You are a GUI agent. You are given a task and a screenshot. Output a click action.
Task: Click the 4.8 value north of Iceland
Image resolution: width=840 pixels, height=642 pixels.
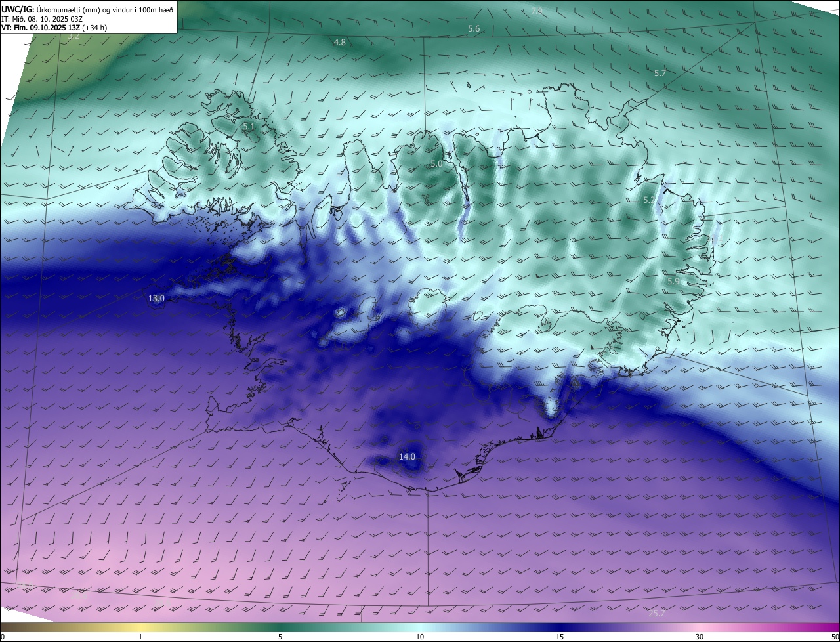[339, 42]
